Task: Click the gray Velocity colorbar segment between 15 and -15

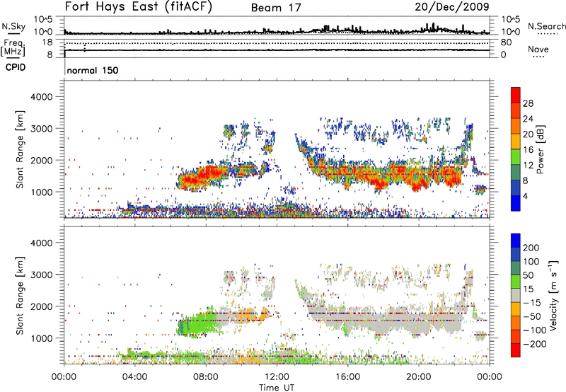Action: click(x=516, y=296)
